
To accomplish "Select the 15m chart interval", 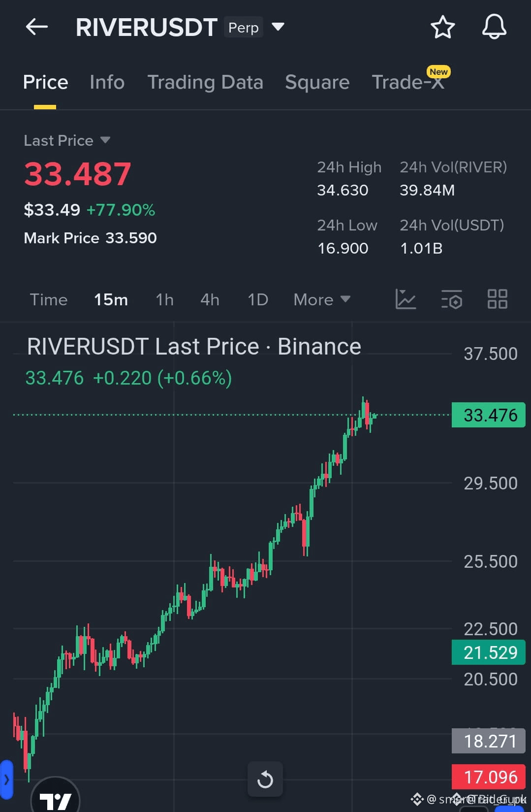I will [x=111, y=299].
